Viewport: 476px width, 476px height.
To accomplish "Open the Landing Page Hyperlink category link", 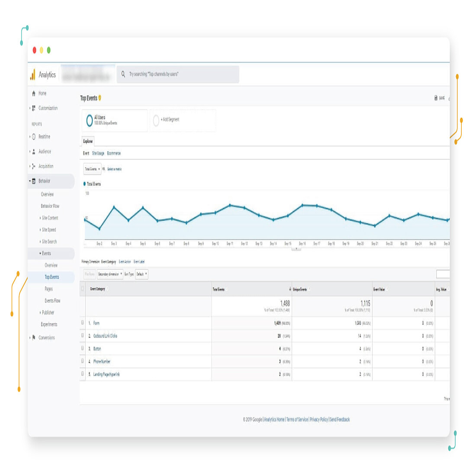I will 106,374.
